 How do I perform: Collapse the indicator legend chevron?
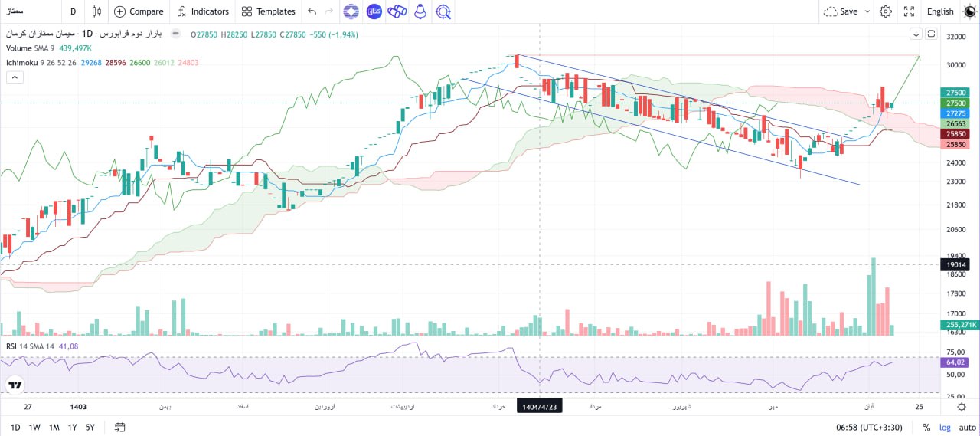[x=15, y=77]
